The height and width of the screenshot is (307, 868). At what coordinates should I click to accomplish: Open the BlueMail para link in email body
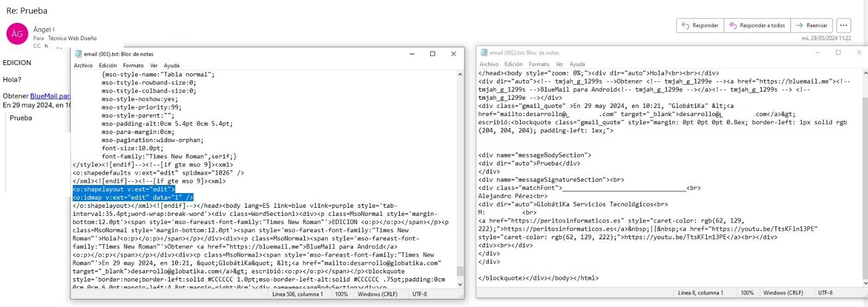50,96
